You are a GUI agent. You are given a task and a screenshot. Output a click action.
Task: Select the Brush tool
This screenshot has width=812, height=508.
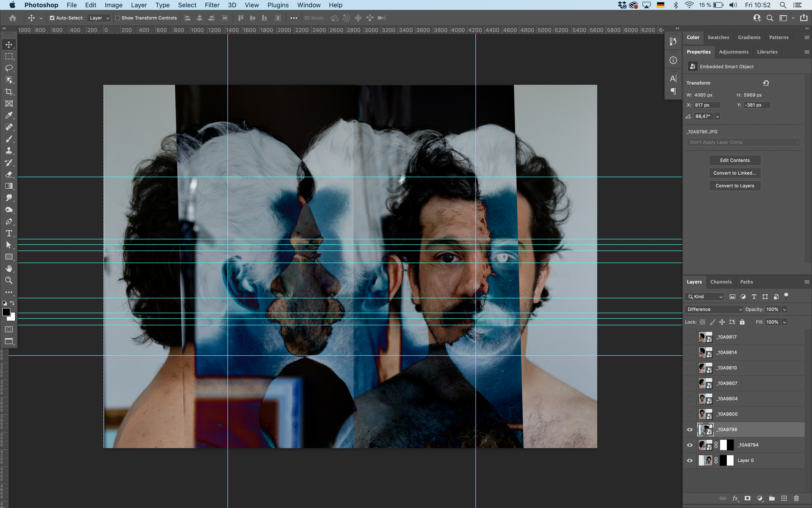tap(9, 139)
